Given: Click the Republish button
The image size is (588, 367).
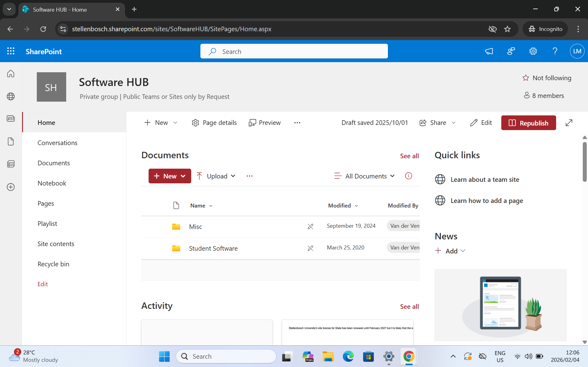Looking at the screenshot, I should [528, 123].
